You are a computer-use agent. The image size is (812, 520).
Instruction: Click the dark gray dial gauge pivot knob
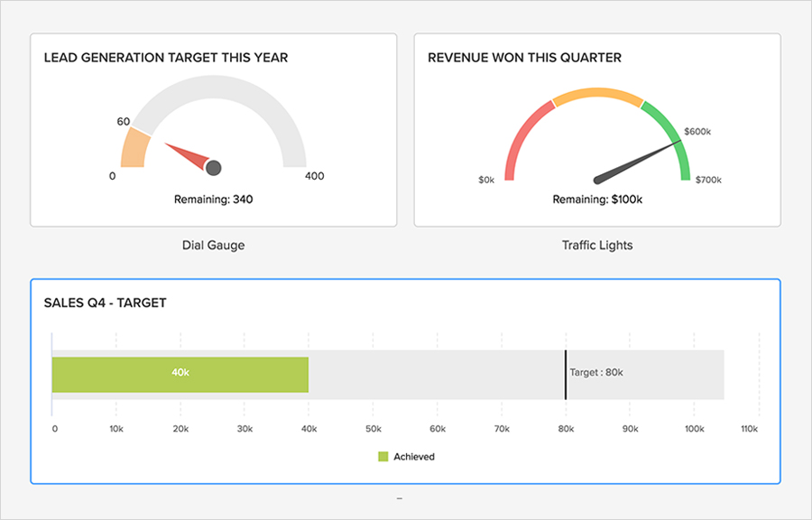click(214, 167)
